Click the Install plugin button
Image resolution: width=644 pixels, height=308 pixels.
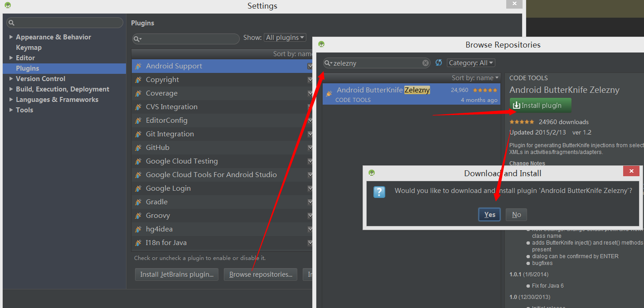[x=540, y=106]
